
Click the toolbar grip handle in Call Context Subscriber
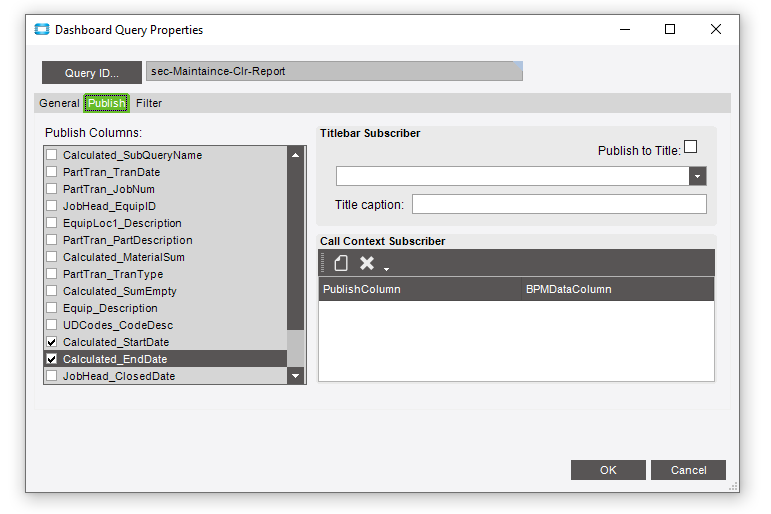(323, 263)
